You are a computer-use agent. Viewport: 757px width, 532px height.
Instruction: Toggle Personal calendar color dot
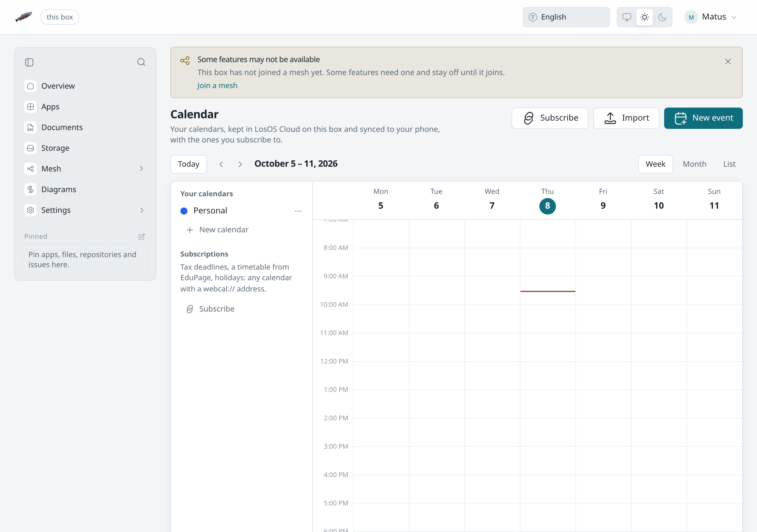click(184, 211)
